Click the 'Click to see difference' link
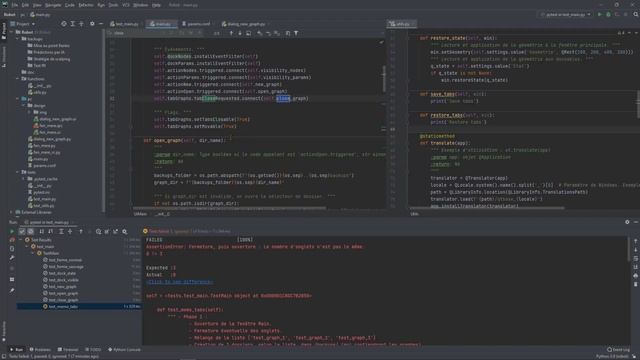Viewport: 640px width, 360px height. pos(180,282)
